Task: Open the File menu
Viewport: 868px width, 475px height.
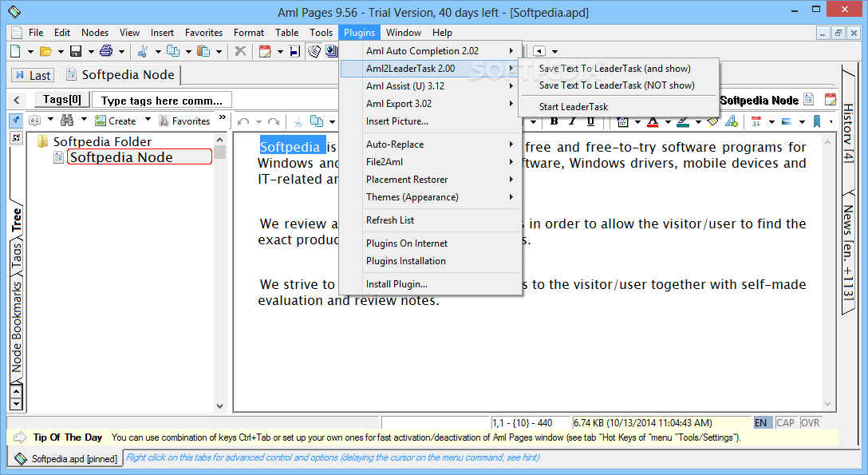Action: [36, 33]
